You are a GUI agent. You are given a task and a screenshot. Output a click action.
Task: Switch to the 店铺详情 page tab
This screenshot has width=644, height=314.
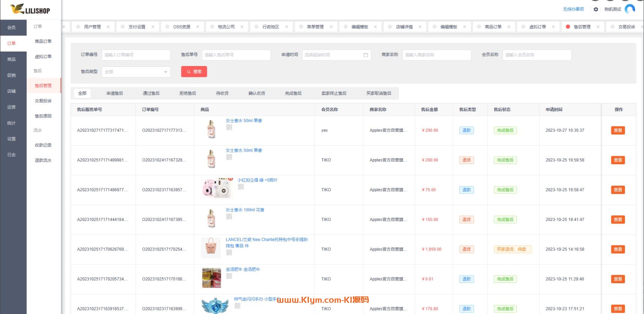pos(404,27)
